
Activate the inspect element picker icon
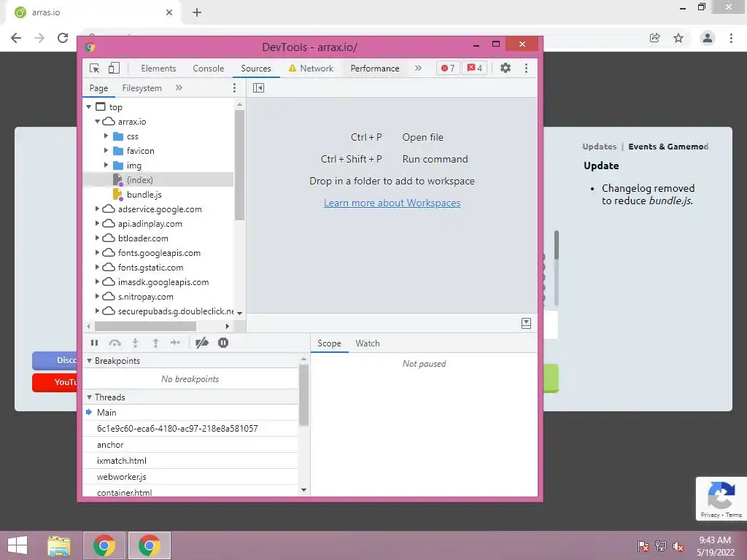(x=94, y=68)
